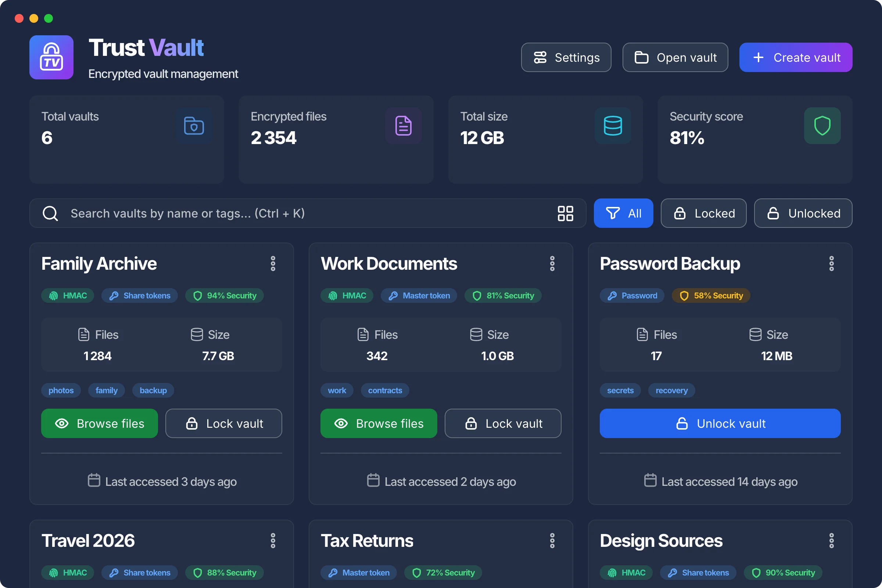Click Travel 2026 Share tokens badge

tap(140, 573)
